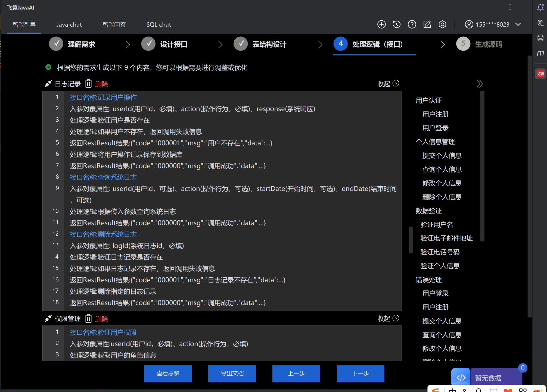Viewport: 547px width, 392px height.
Task: Click the 飞算 red icon in right sidebar
Action: 540,73
